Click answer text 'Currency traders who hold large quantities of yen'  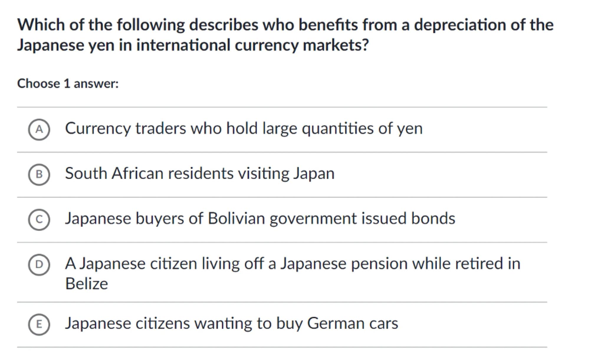click(244, 129)
